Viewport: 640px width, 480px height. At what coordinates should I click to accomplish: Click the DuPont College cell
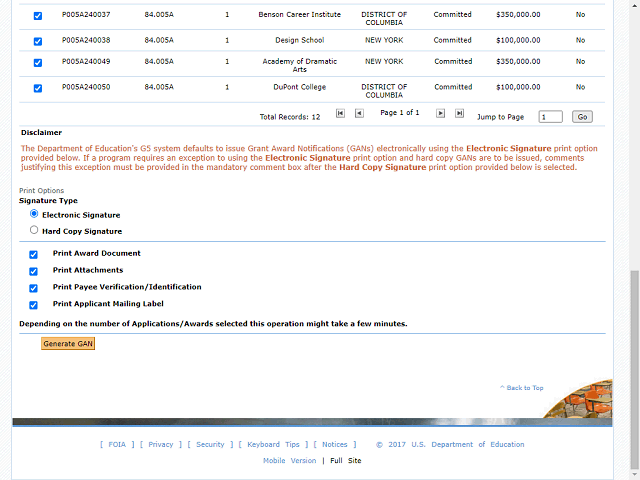click(x=300, y=87)
